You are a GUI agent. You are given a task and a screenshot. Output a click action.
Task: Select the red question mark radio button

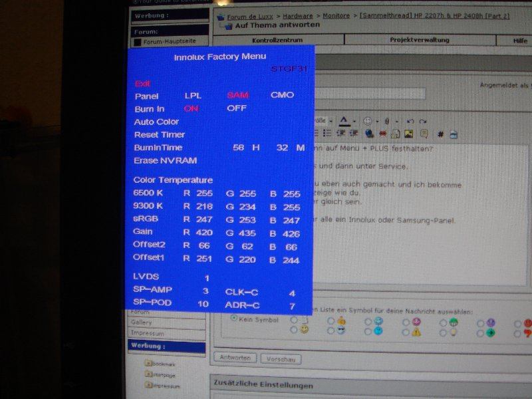(517, 334)
